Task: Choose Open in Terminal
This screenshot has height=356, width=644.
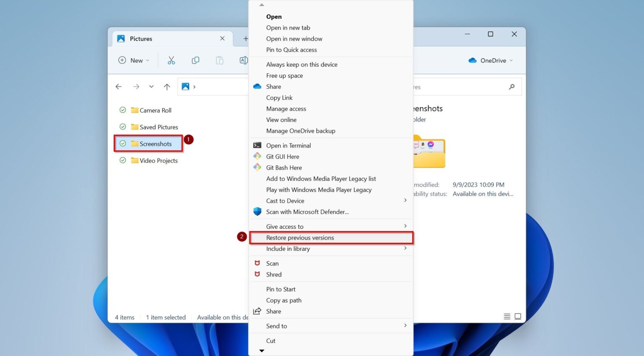Action: [288, 145]
